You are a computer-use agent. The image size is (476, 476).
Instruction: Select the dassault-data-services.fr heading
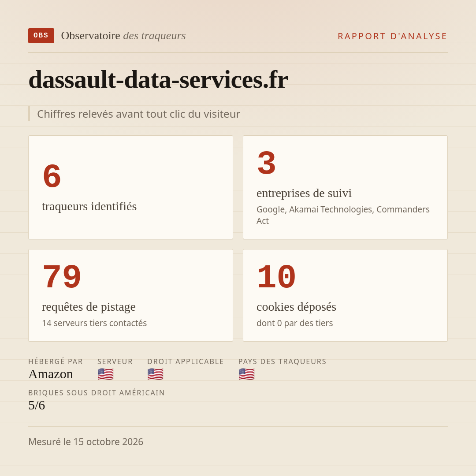(158, 79)
